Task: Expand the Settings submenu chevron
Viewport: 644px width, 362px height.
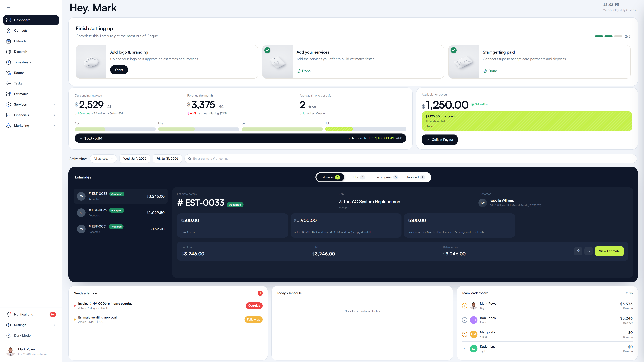Action: [54, 325]
